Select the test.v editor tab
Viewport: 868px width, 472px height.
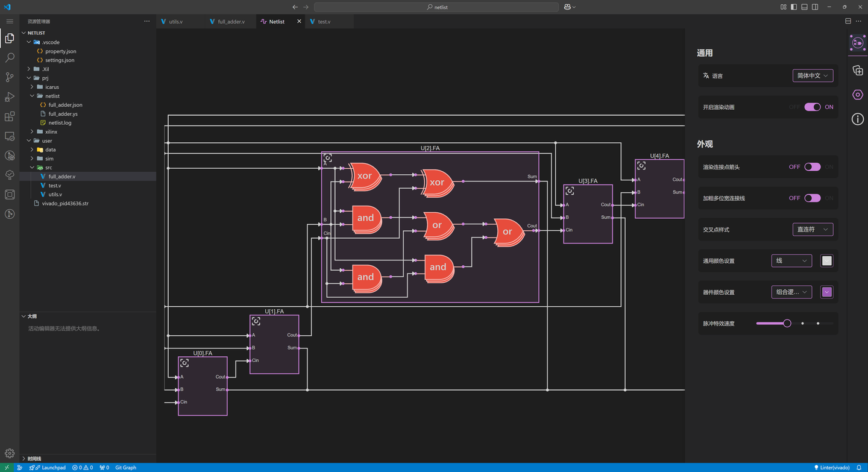[324, 21]
